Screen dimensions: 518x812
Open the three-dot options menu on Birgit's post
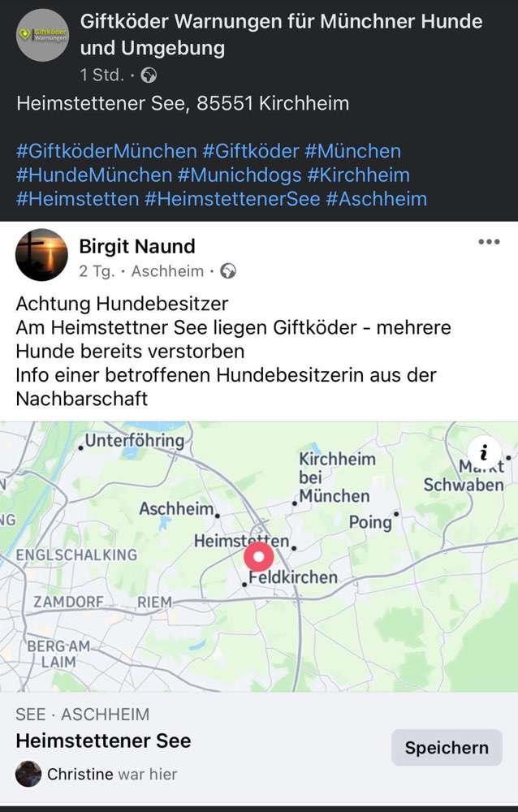pos(490,240)
